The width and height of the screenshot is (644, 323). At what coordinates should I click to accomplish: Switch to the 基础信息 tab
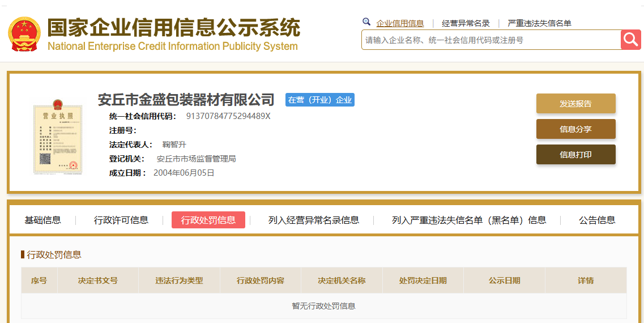click(x=42, y=220)
